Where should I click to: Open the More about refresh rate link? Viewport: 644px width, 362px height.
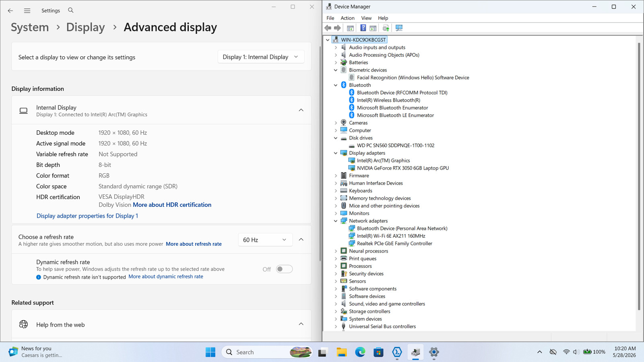(x=194, y=244)
